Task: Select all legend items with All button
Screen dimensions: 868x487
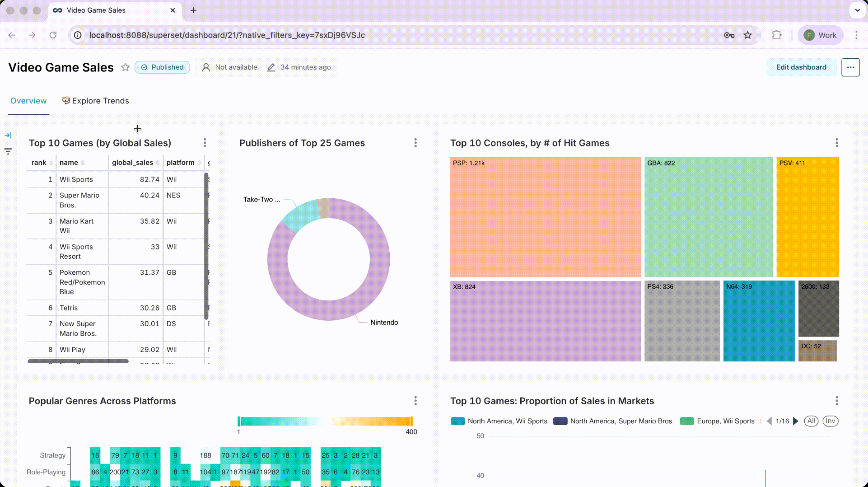Action: 811,421
